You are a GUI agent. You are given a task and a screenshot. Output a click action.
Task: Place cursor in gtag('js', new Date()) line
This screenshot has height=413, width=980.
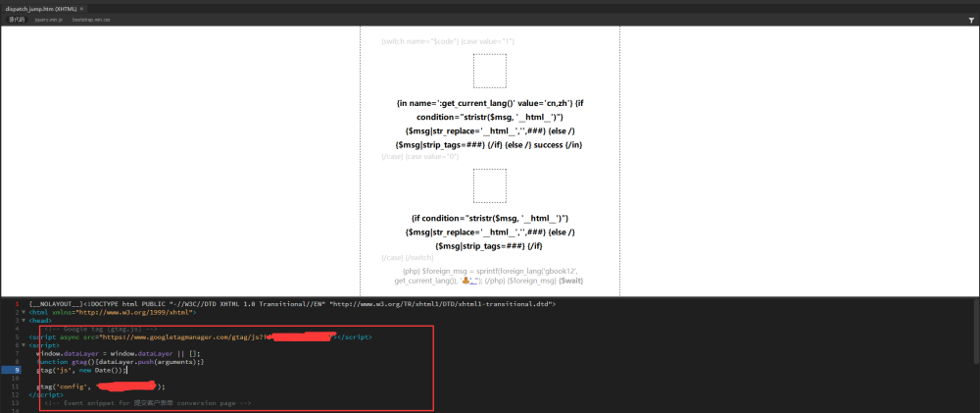(x=82, y=371)
